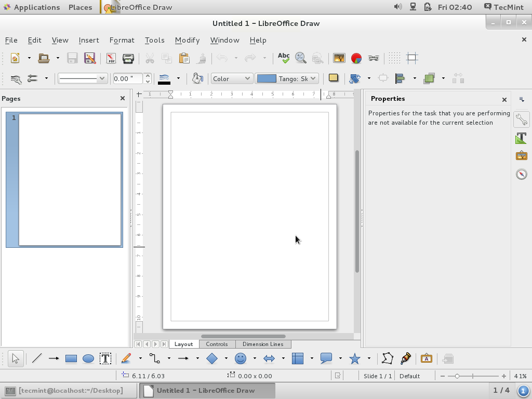Select the Rectangle drawing tool
The width and height of the screenshot is (532, 399).
(x=71, y=358)
